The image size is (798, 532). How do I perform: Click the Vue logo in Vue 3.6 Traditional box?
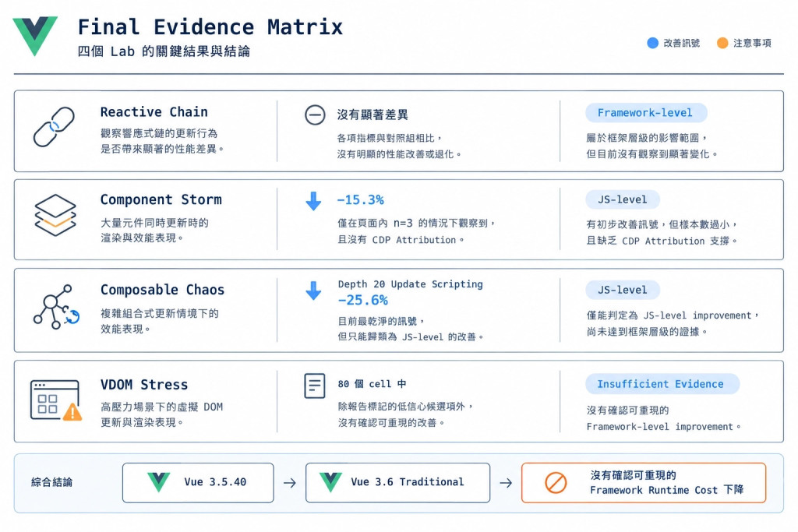[x=330, y=481]
